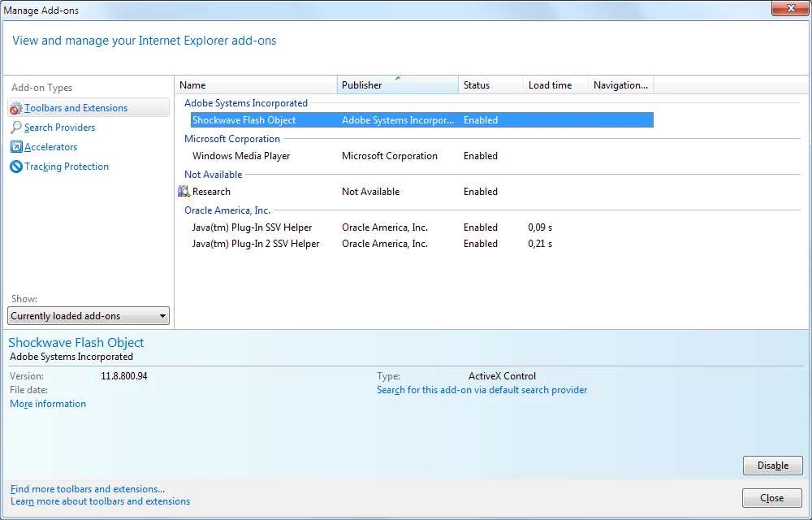Viewport: 812px width, 520px height.
Task: Open the More information link
Action: (48, 404)
